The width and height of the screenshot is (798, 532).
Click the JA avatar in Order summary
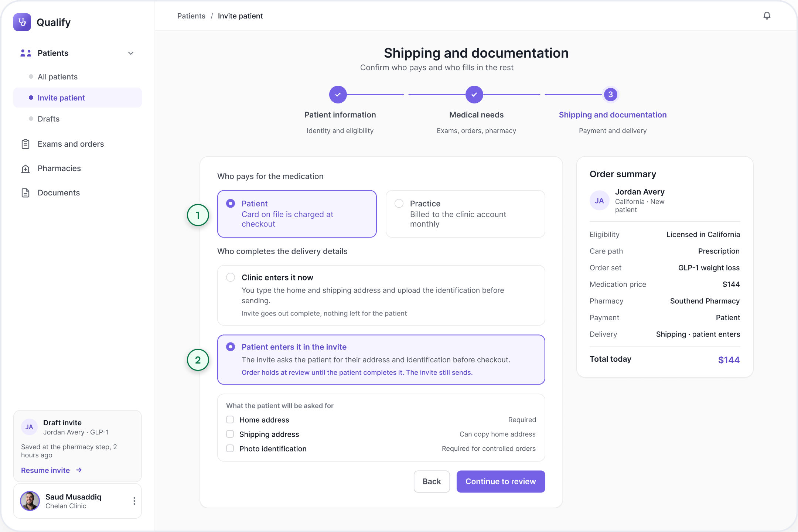pyautogui.click(x=599, y=201)
